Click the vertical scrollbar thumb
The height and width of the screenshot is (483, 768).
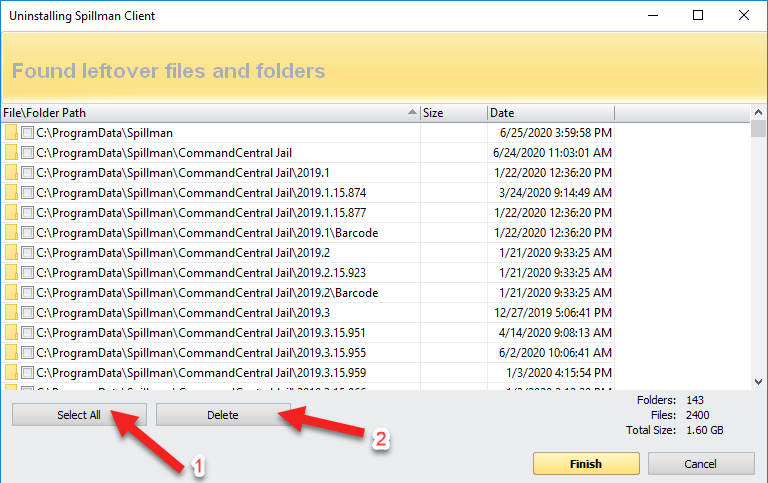[758, 128]
